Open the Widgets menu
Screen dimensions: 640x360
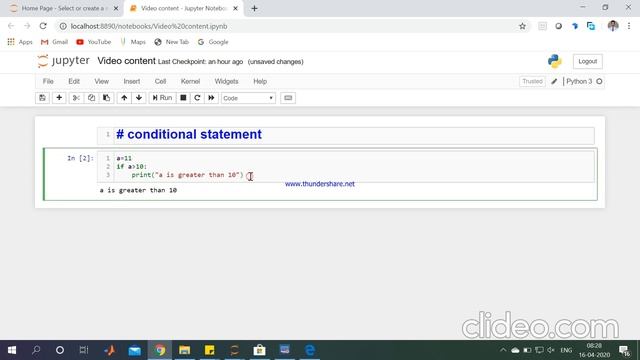(x=226, y=81)
